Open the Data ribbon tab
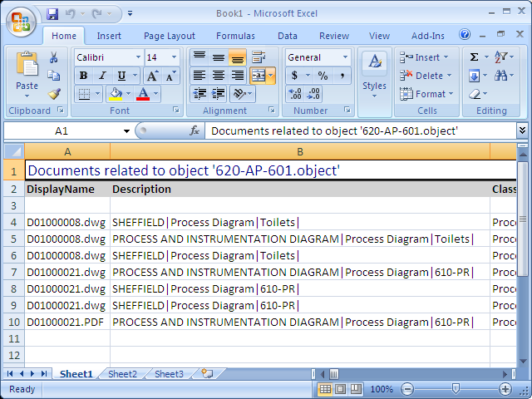The image size is (532, 399). [x=288, y=36]
